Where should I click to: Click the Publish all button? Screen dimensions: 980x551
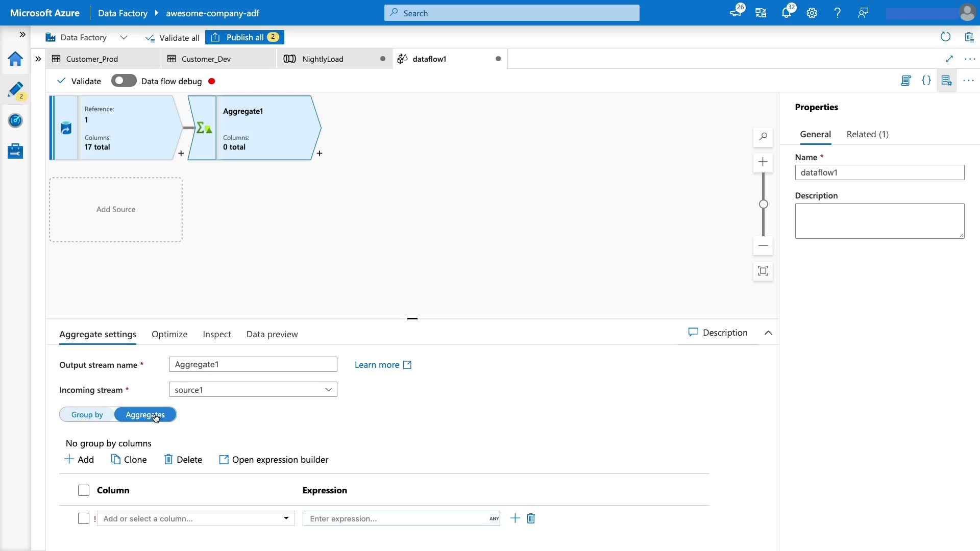245,37
